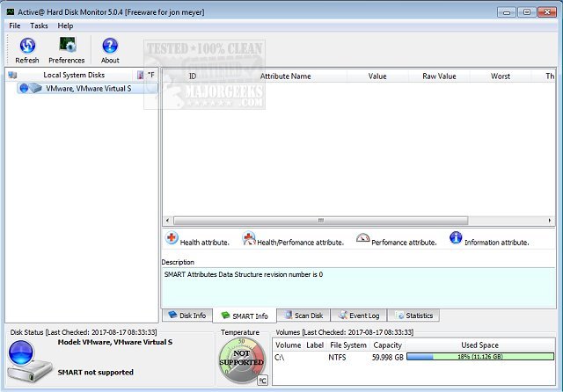Click the SMART not supported status text
563x392 pixels.
(x=96, y=373)
